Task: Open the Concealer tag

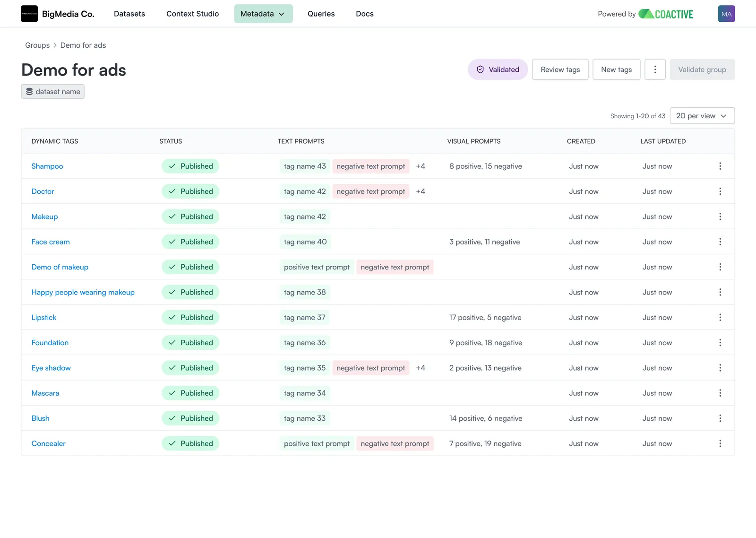Action: tap(49, 443)
